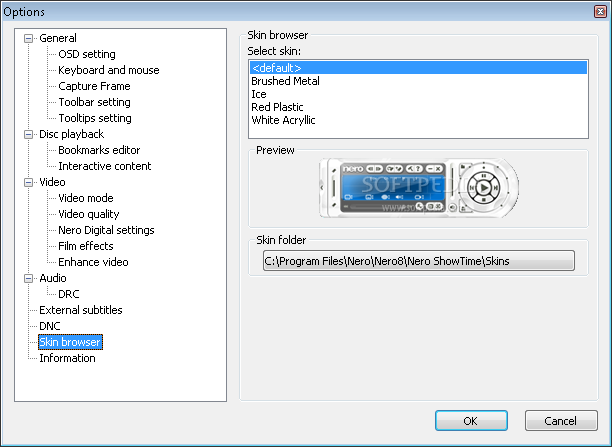The width and height of the screenshot is (612, 447).
Task: Open Bookmarks editor
Action: point(99,150)
